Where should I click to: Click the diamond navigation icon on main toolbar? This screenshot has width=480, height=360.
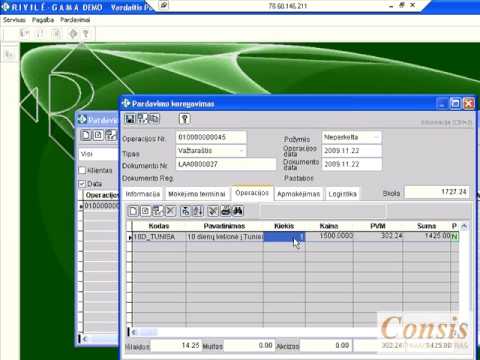click(73, 34)
